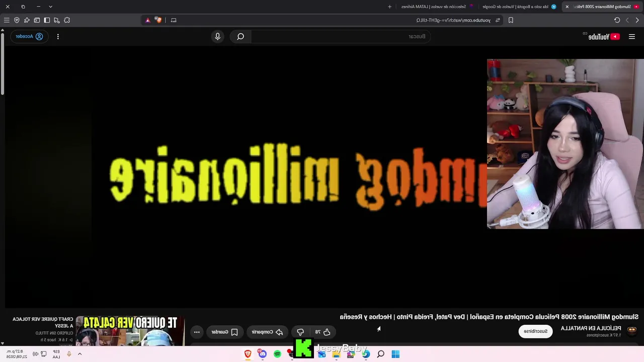Close the Slumdog Millionaire tab
The height and width of the screenshot is (362, 644).
pos(567,7)
